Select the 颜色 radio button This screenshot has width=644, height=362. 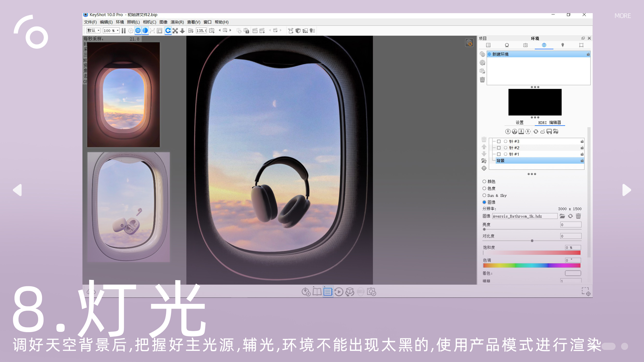click(x=485, y=181)
